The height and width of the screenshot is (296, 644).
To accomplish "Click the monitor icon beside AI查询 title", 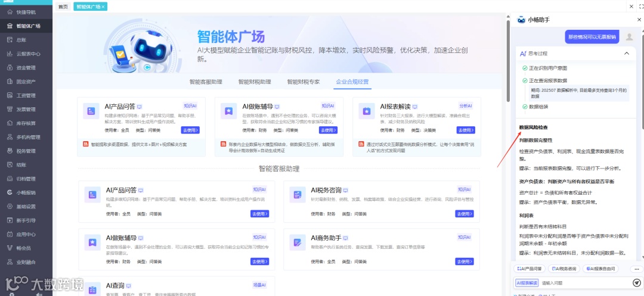I will (x=128, y=286).
